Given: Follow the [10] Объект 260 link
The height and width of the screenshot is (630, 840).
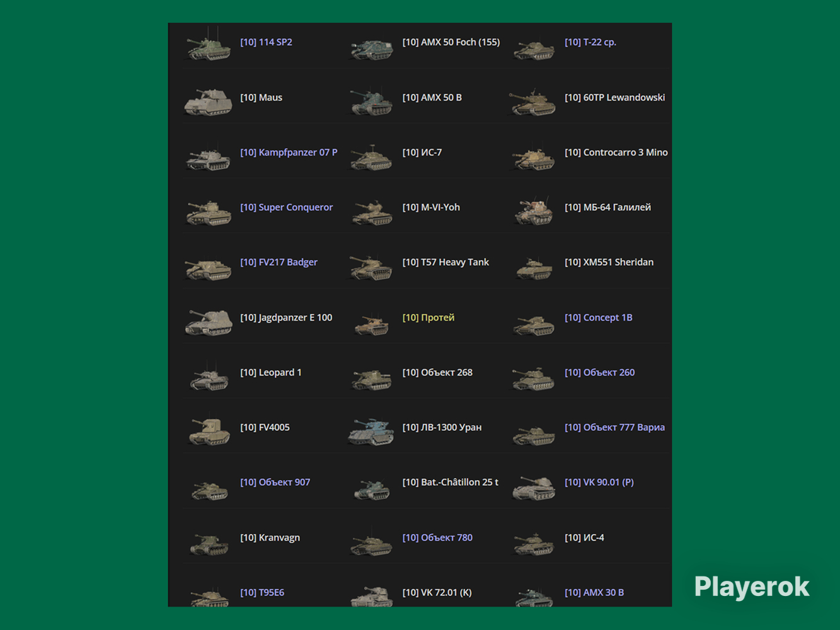Looking at the screenshot, I should (600, 372).
